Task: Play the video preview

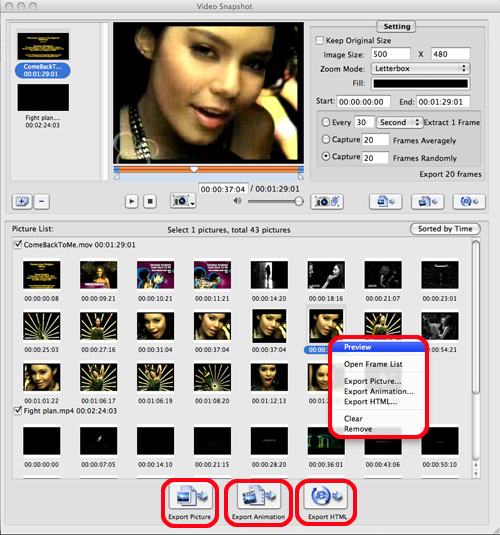Action: pos(131,201)
